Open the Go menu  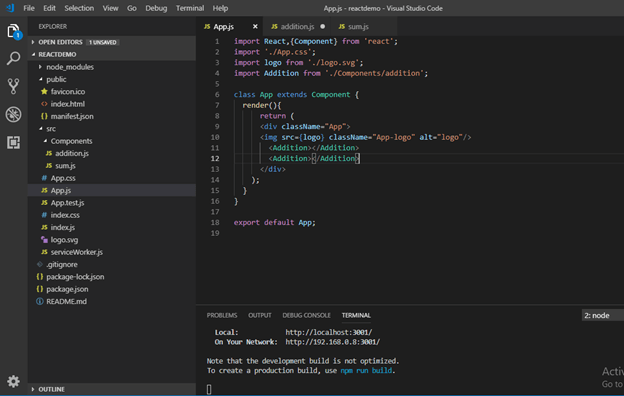point(132,8)
